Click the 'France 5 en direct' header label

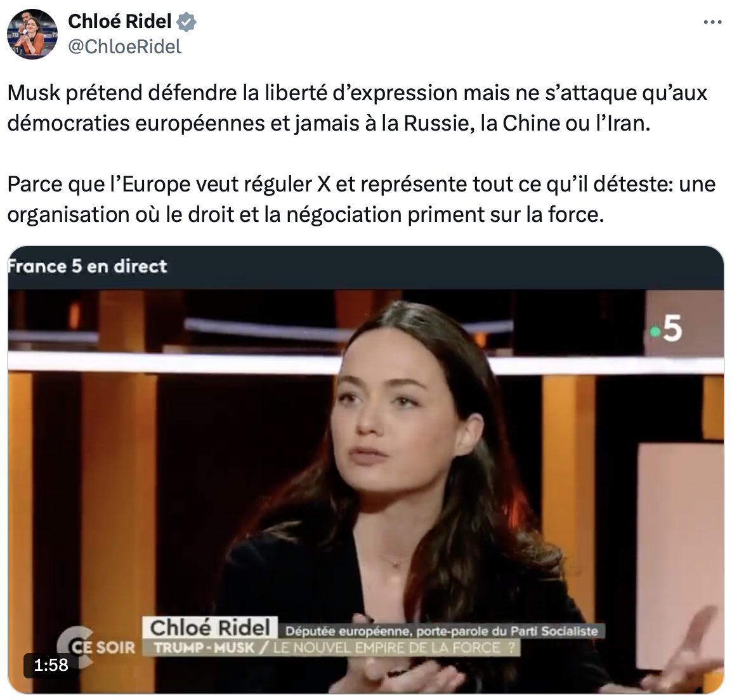(x=88, y=266)
